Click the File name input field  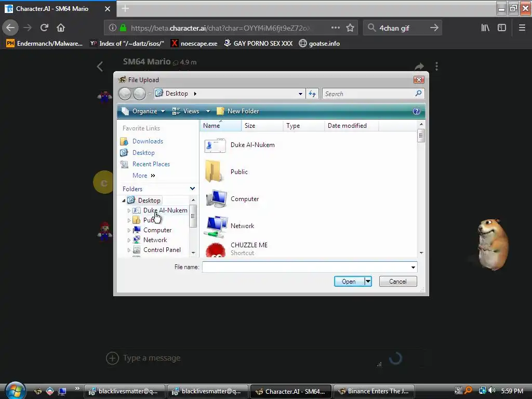coord(305,267)
